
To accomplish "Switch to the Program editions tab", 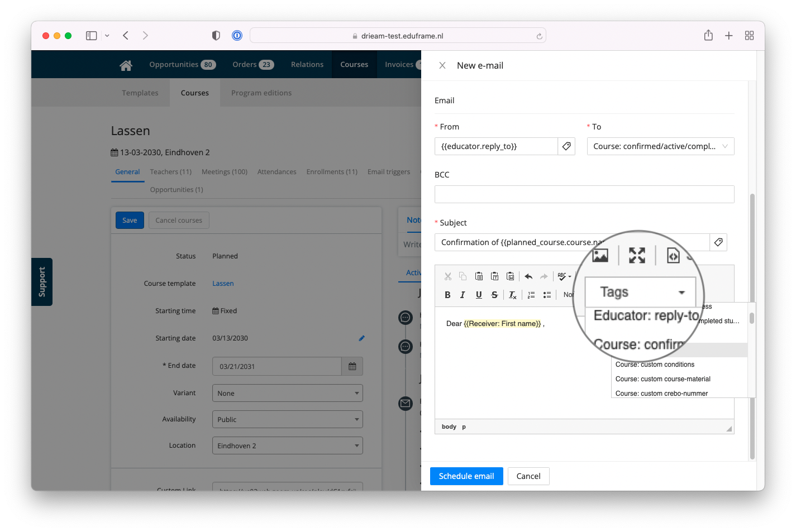I will click(x=261, y=93).
